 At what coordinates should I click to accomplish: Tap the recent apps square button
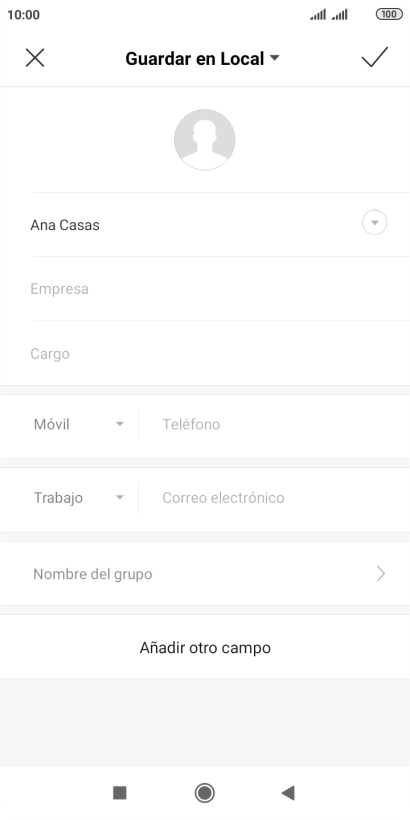pyautogui.click(x=120, y=793)
